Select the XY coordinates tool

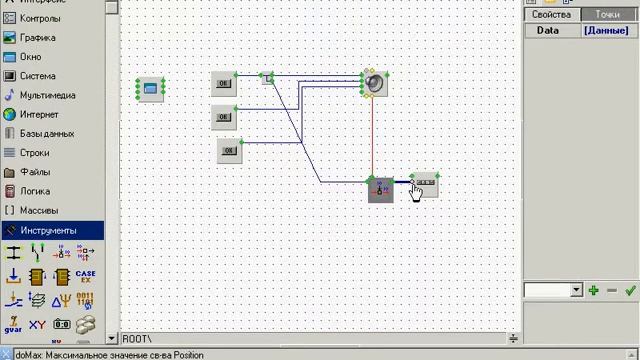point(37,325)
